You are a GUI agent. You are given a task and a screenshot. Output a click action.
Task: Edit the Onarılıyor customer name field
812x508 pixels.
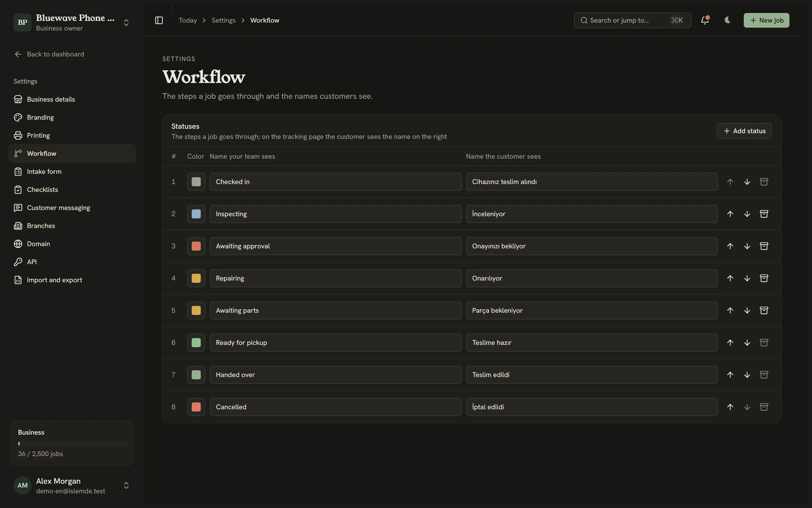[592, 278]
